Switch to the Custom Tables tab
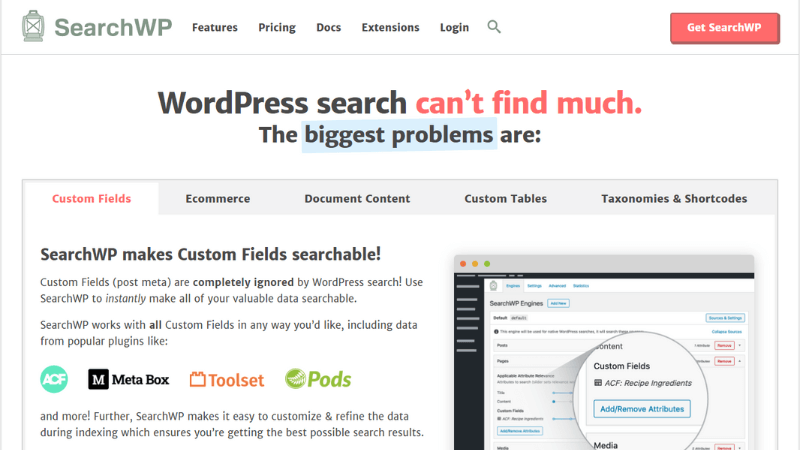This screenshot has width=800, height=450. 506,198
